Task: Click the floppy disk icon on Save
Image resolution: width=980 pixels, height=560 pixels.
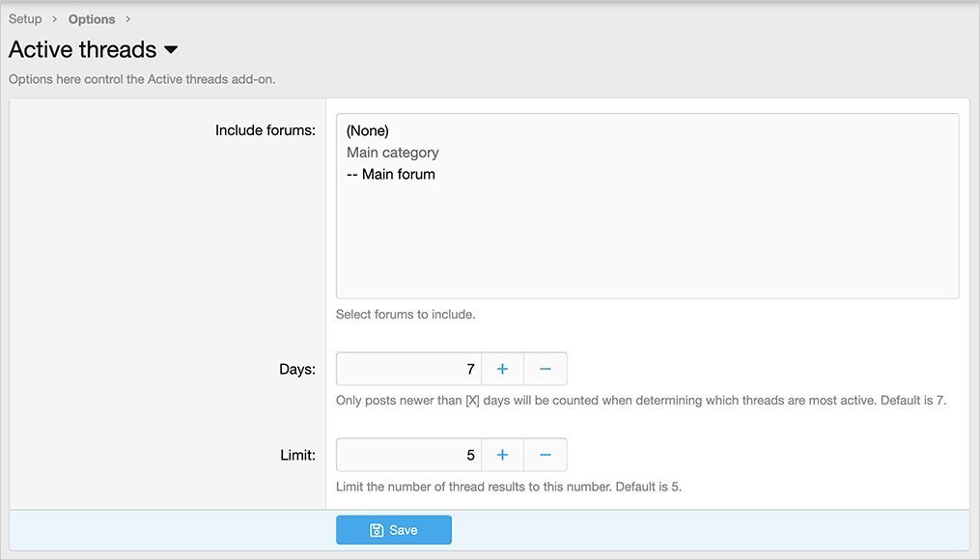Action: pyautogui.click(x=377, y=530)
